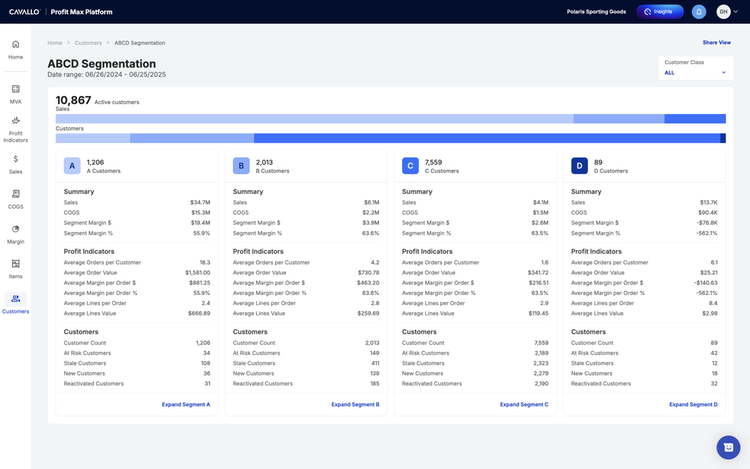750x469 pixels.
Task: Click the 1,206 A Customers header
Action: coord(103,166)
